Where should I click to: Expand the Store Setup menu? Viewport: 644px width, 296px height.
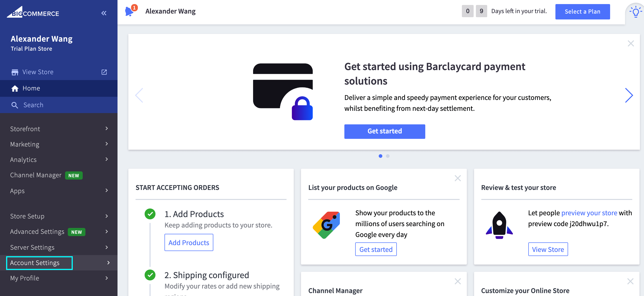point(59,216)
